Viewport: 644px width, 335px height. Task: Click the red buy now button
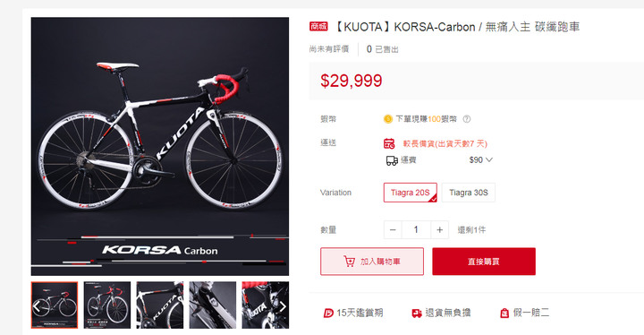point(484,262)
